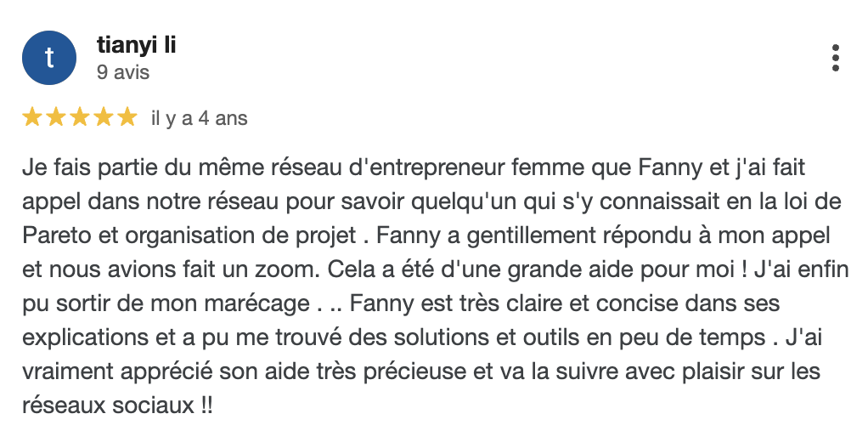Click the '9 avis' review count
This screenshot has width=868, height=442.
coord(123,72)
